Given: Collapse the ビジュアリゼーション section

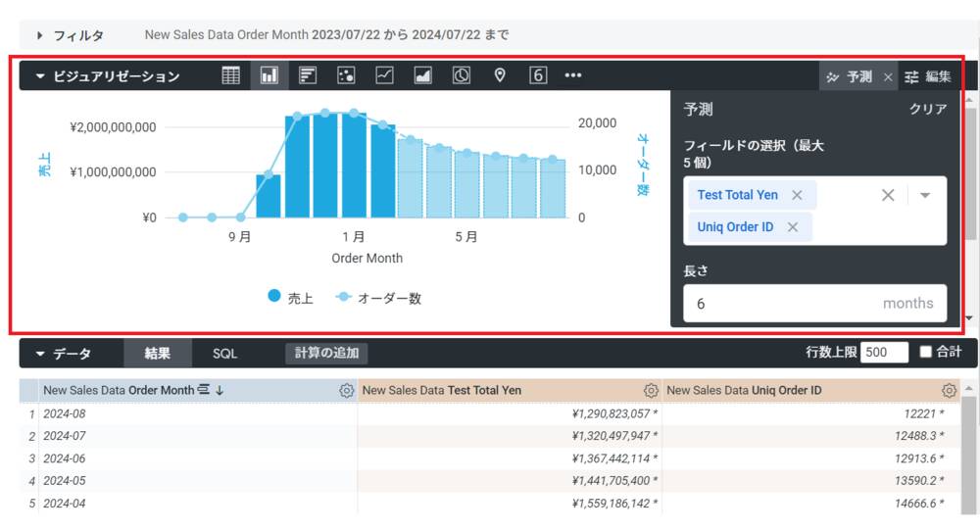Looking at the screenshot, I should tap(40, 76).
